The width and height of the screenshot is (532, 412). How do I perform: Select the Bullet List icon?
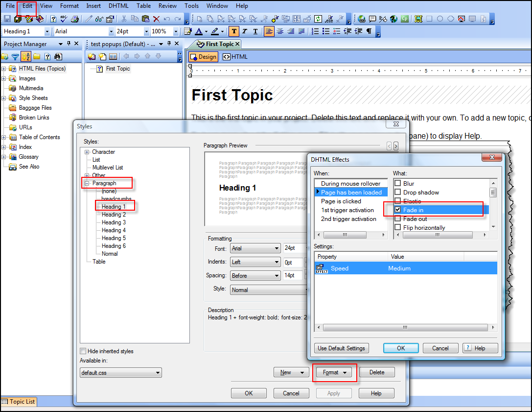tap(325, 31)
